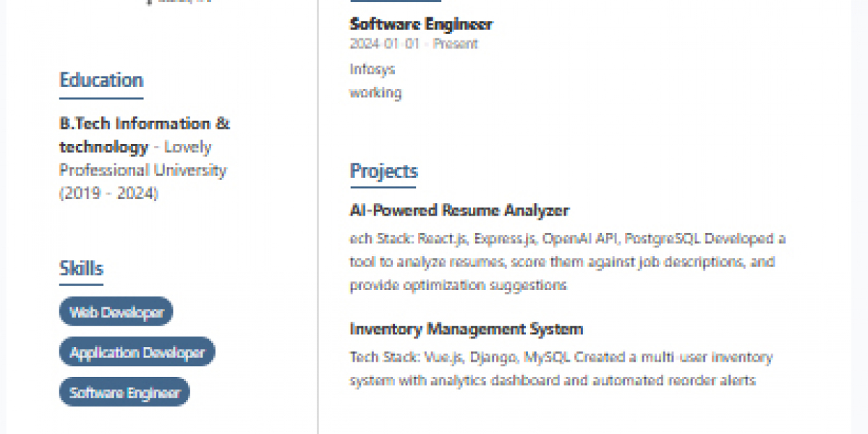The width and height of the screenshot is (868, 434).
Task: Select the Application Developer skill tag
Action: (x=137, y=352)
